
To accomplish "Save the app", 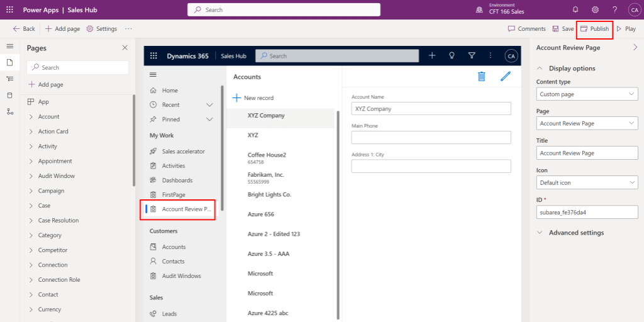I will (x=563, y=29).
